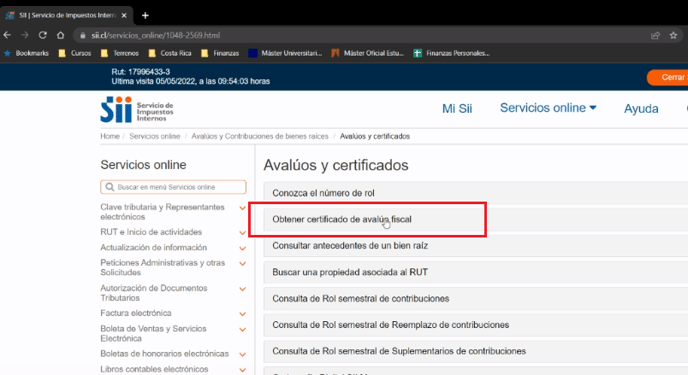Follow the Avalúos y Contribuciones breadcrumb link
Image resolution: width=688 pixels, height=375 pixels.
[x=260, y=136]
